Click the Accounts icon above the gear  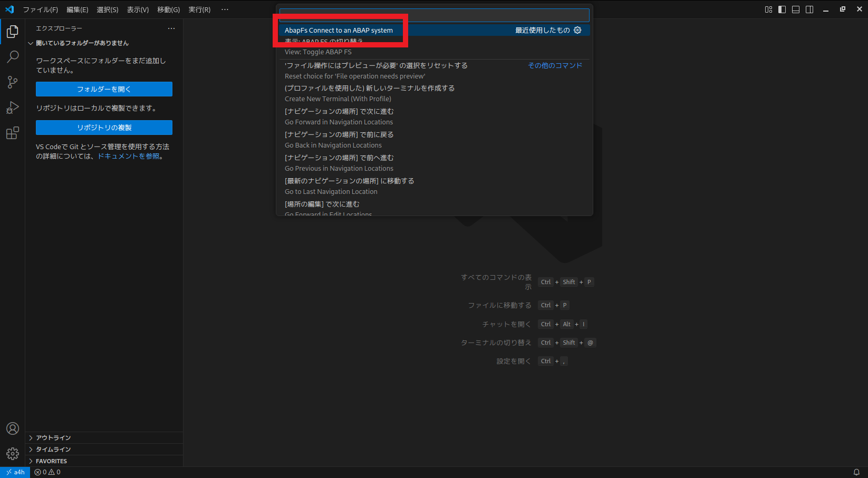pyautogui.click(x=13, y=428)
